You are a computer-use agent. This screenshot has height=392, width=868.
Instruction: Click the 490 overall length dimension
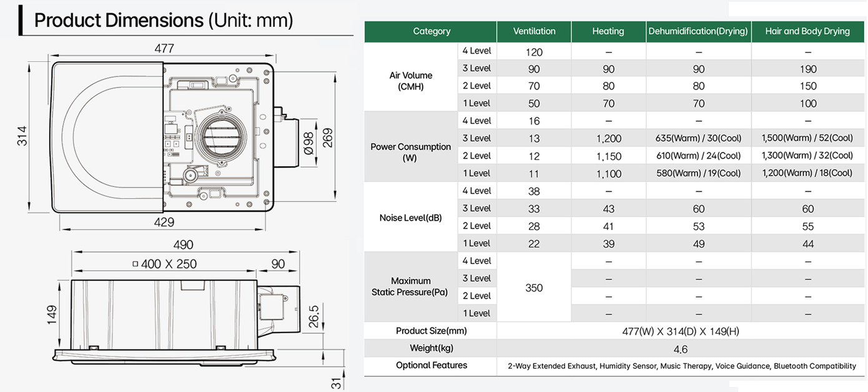pos(183,244)
